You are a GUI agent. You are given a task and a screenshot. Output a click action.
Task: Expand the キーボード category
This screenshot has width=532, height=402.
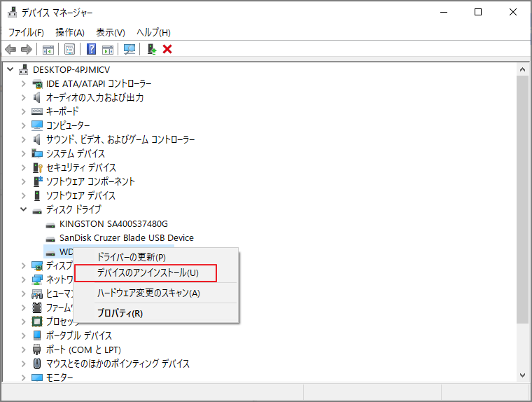(23, 111)
